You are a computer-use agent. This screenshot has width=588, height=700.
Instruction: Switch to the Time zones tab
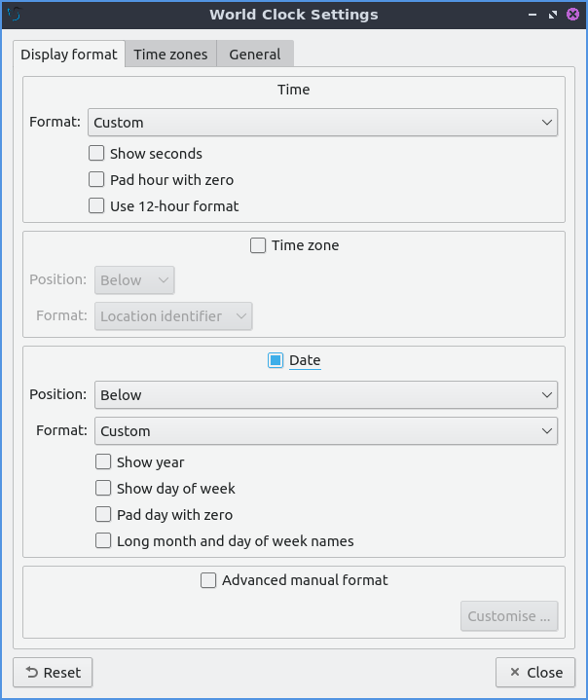[170, 55]
